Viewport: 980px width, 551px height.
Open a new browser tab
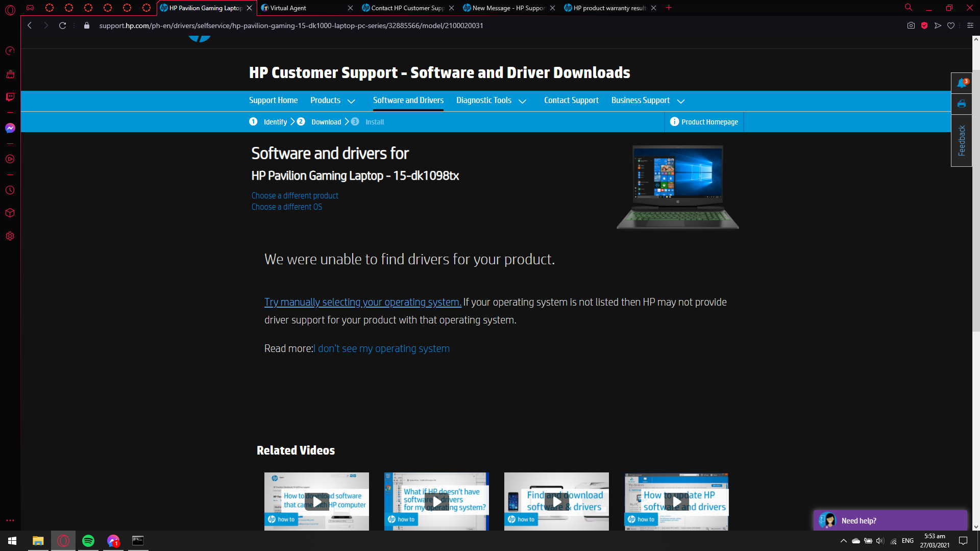tap(669, 8)
